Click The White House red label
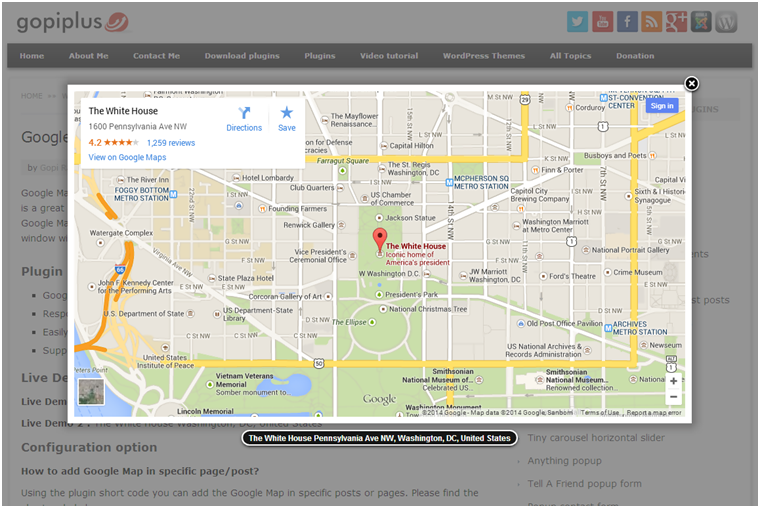The width and height of the screenshot is (760, 508). coord(416,246)
